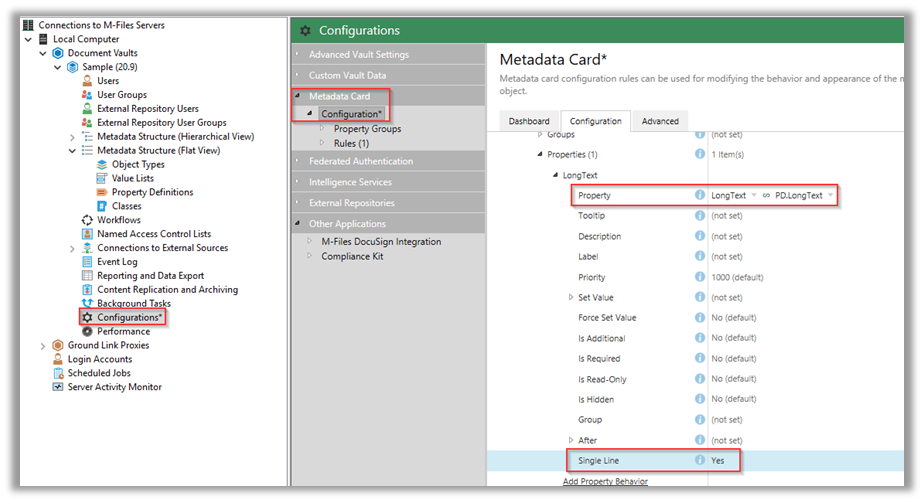The width and height of the screenshot is (924, 502).
Task: Click External Repository Users icon
Action: click(x=87, y=108)
